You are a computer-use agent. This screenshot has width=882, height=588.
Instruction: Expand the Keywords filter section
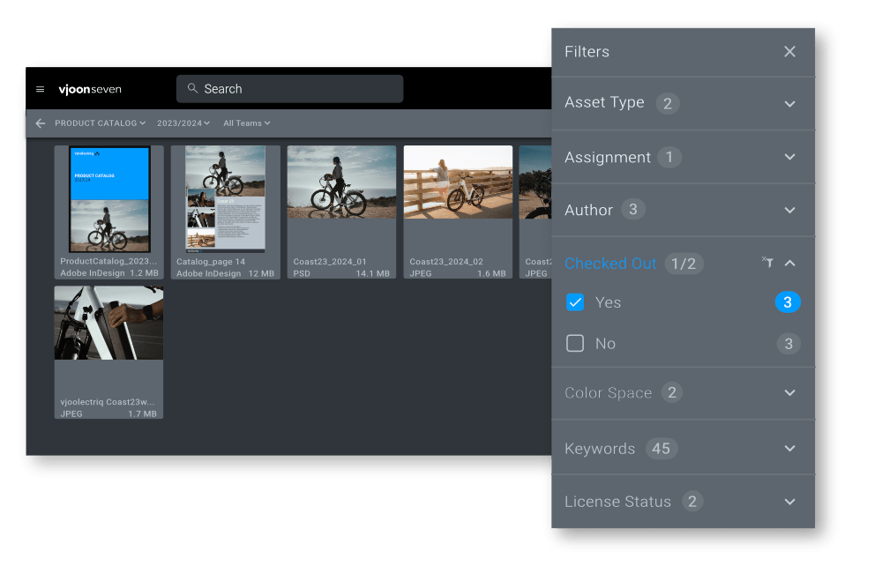(x=789, y=449)
